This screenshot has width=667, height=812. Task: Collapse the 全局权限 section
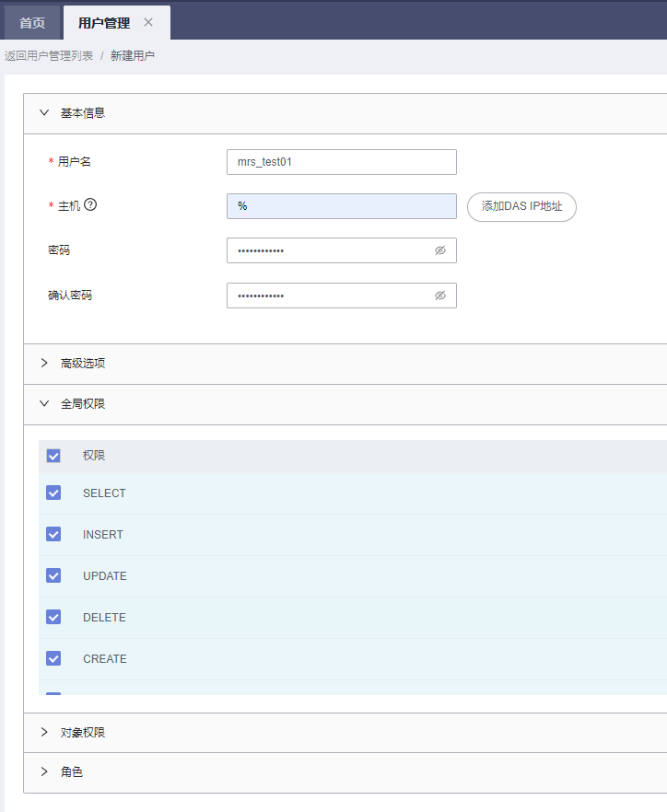tap(44, 403)
